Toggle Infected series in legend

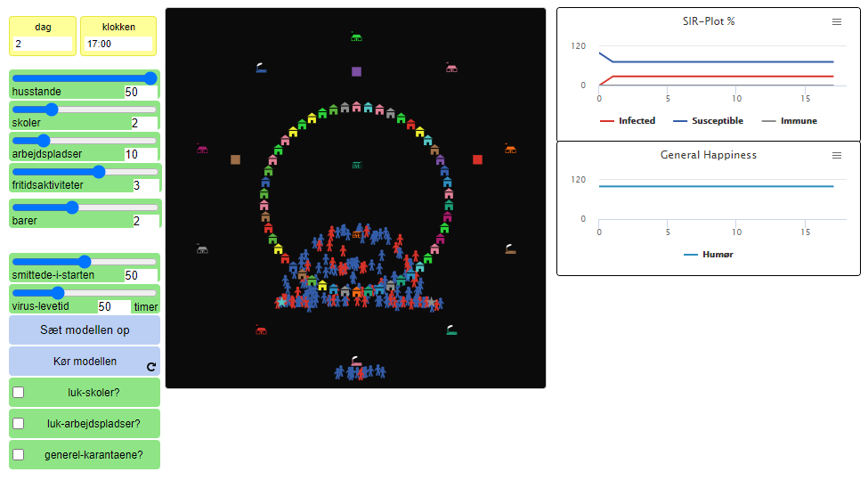(x=628, y=121)
